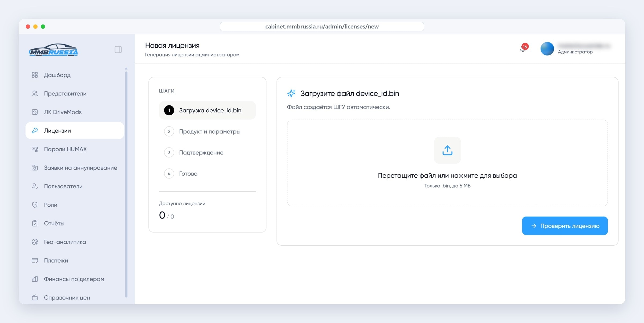
Task: Click the upload arrow icon in dropzone
Action: [447, 150]
